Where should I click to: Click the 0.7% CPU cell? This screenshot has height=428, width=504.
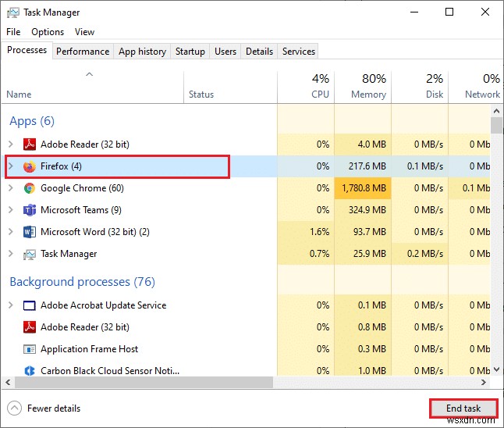[306, 254]
